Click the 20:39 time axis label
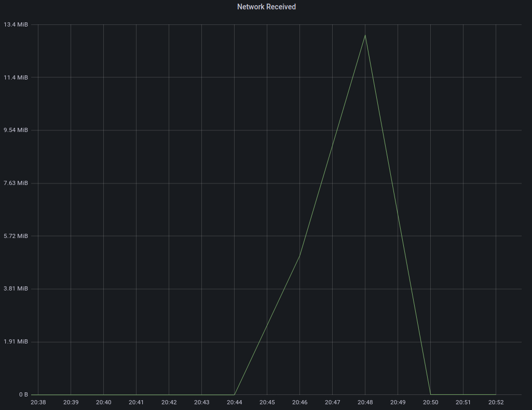 point(71,403)
